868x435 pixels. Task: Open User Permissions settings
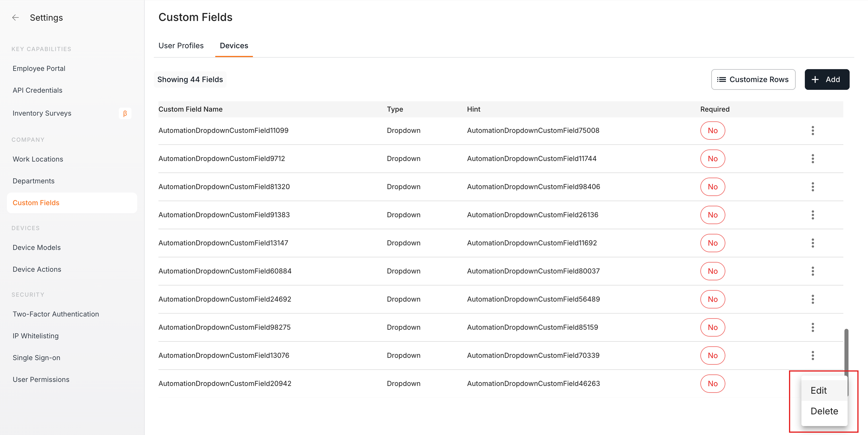coord(41,379)
